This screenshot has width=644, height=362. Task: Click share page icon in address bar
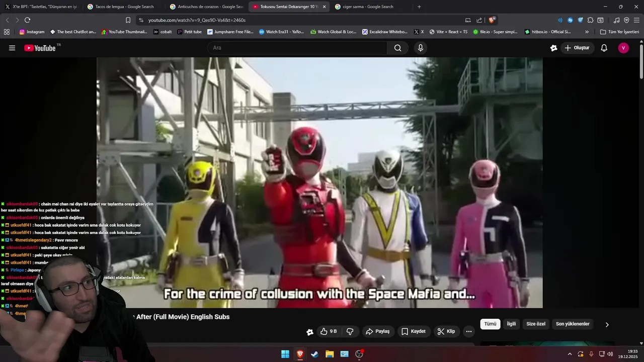tap(479, 20)
